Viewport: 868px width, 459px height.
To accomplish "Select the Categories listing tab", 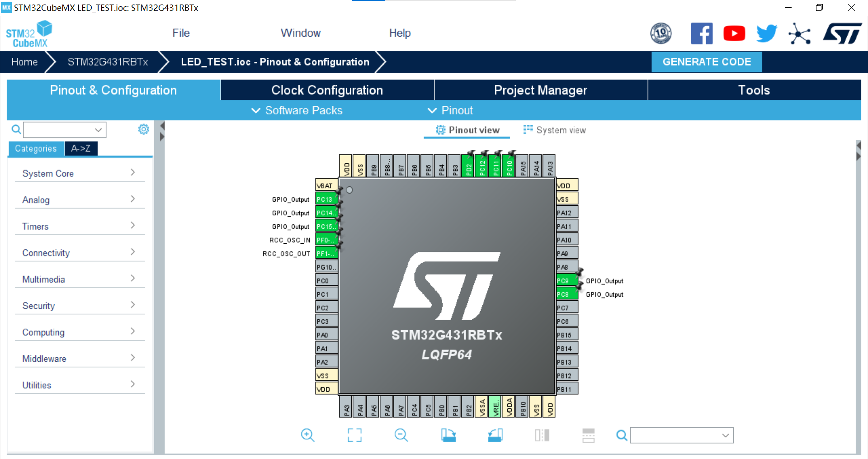I will point(36,148).
